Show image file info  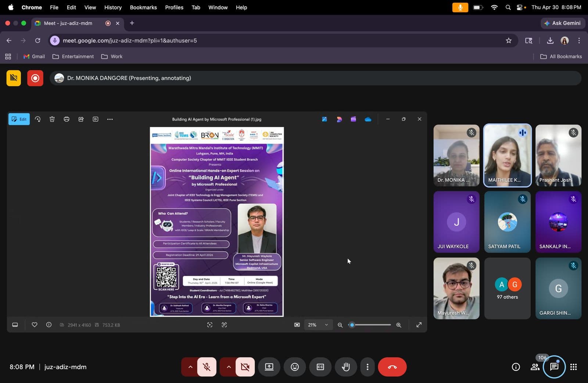click(49, 325)
